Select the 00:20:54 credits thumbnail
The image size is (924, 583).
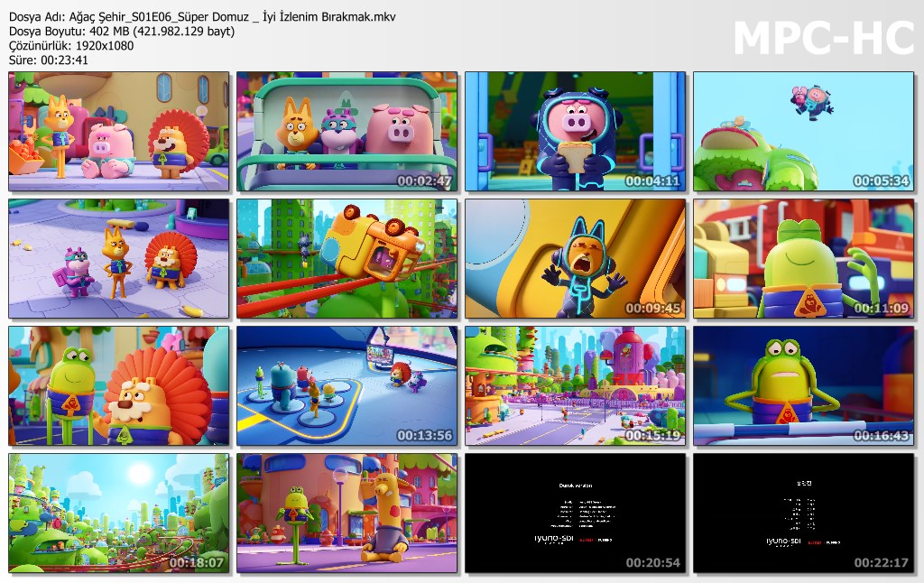pos(575,513)
